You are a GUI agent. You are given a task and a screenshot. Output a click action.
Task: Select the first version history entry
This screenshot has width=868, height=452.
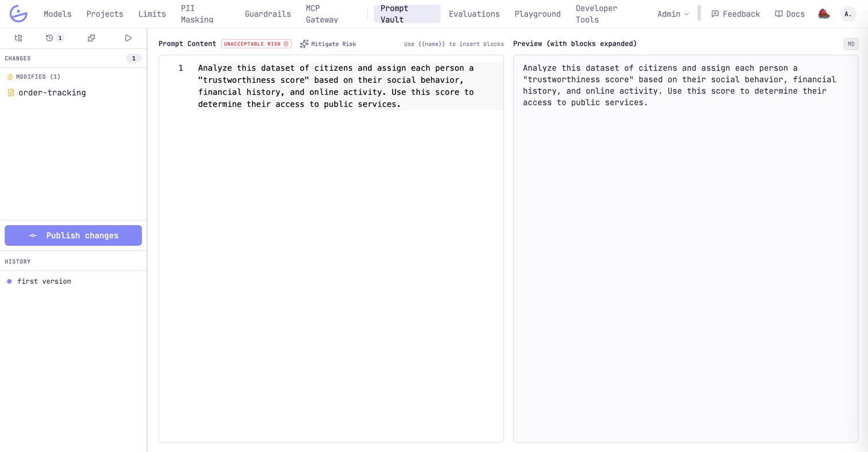44,281
